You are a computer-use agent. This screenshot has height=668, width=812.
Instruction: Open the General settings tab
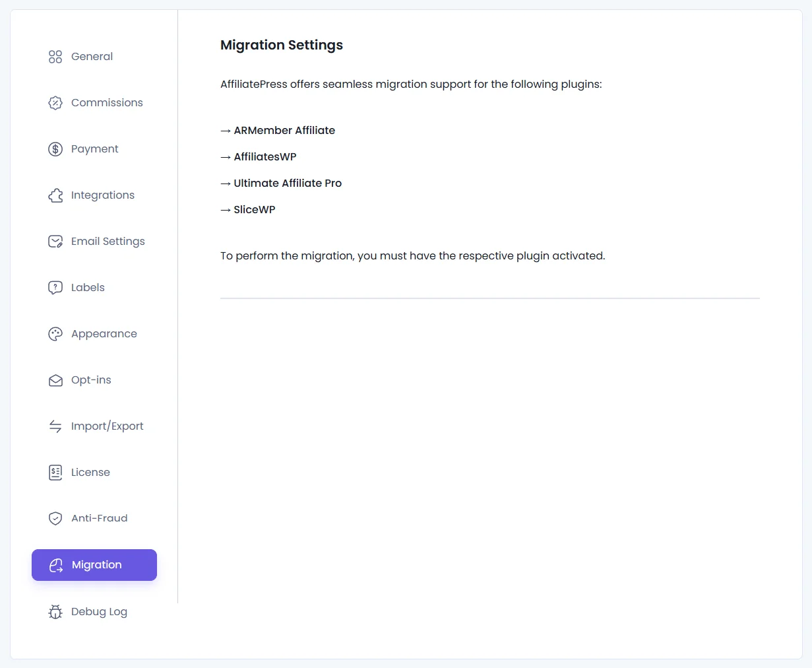coord(94,57)
